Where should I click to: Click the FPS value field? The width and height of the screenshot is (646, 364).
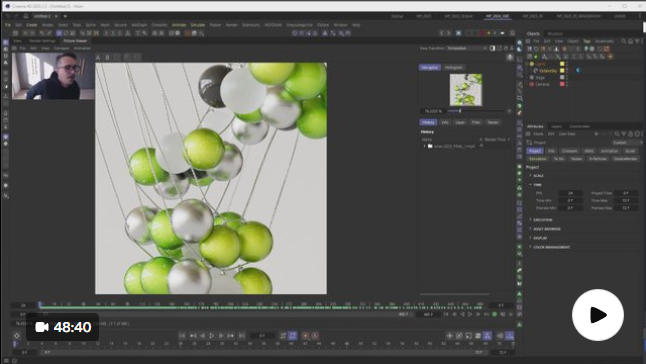(570, 193)
